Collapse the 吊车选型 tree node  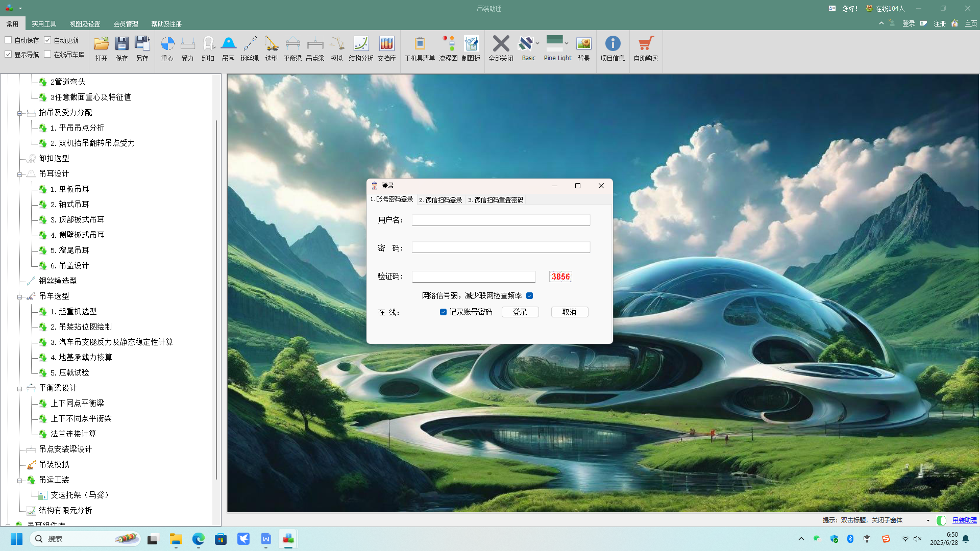pos(19,297)
